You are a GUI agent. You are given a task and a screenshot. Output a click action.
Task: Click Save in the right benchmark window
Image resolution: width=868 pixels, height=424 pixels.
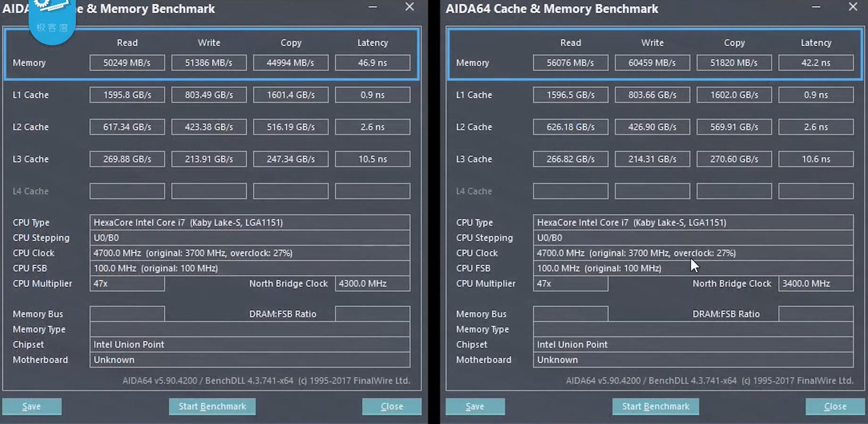click(x=475, y=406)
